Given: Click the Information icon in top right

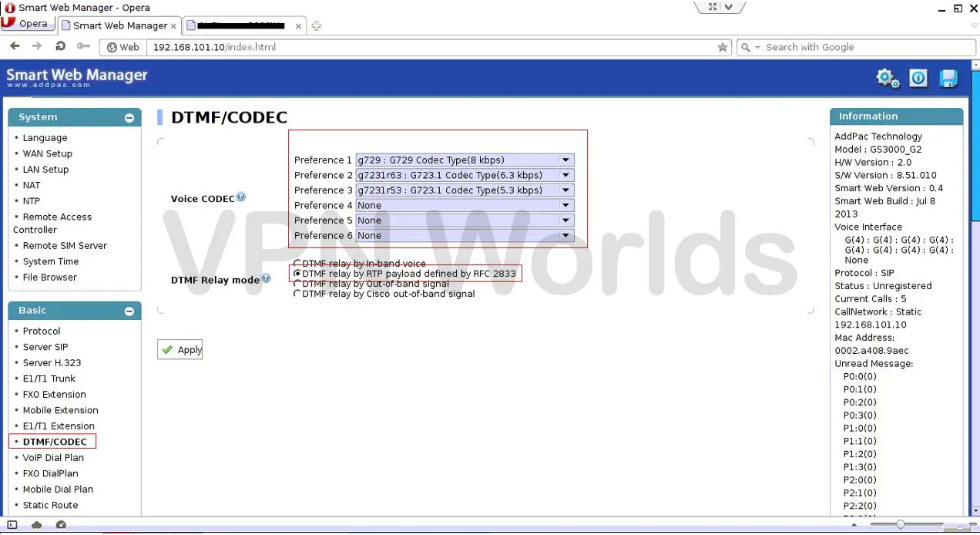Looking at the screenshot, I should [x=918, y=78].
